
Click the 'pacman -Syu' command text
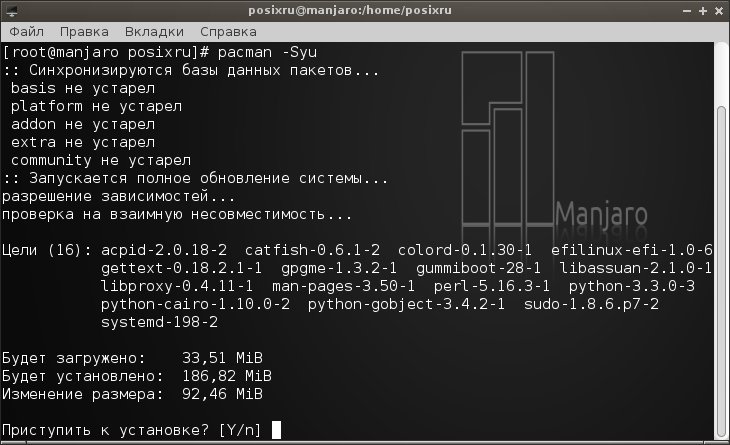(x=267, y=52)
